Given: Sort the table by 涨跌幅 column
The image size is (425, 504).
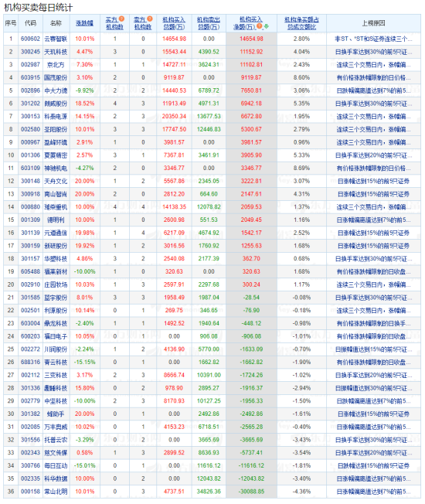Looking at the screenshot, I should 84,23.
